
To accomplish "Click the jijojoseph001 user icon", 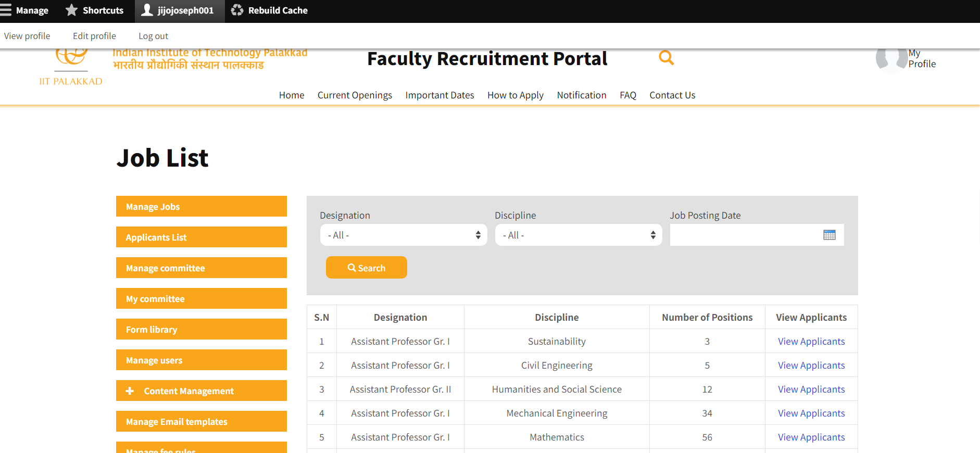I will (x=147, y=10).
